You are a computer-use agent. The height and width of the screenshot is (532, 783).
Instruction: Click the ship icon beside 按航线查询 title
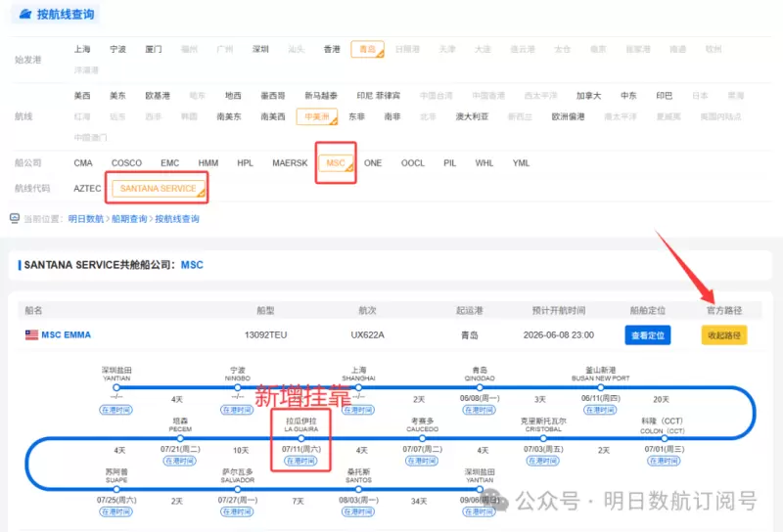point(25,14)
